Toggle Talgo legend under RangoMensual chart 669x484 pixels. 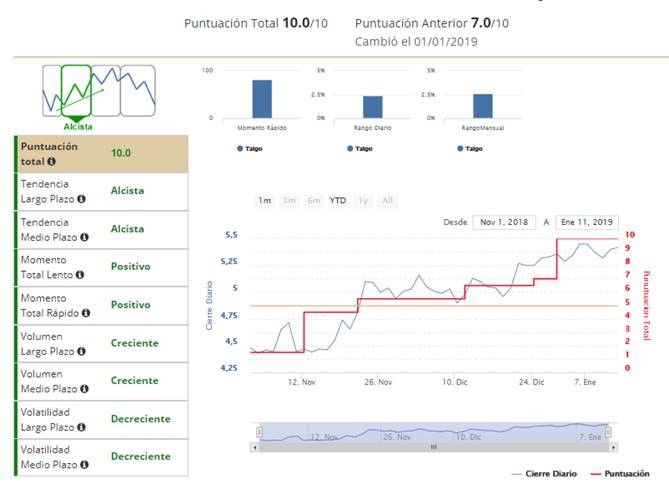click(x=470, y=149)
